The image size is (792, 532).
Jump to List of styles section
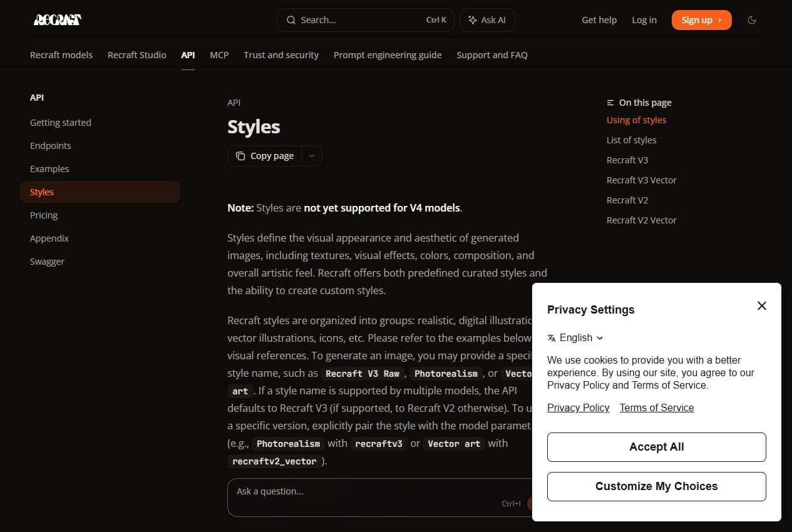coord(631,140)
